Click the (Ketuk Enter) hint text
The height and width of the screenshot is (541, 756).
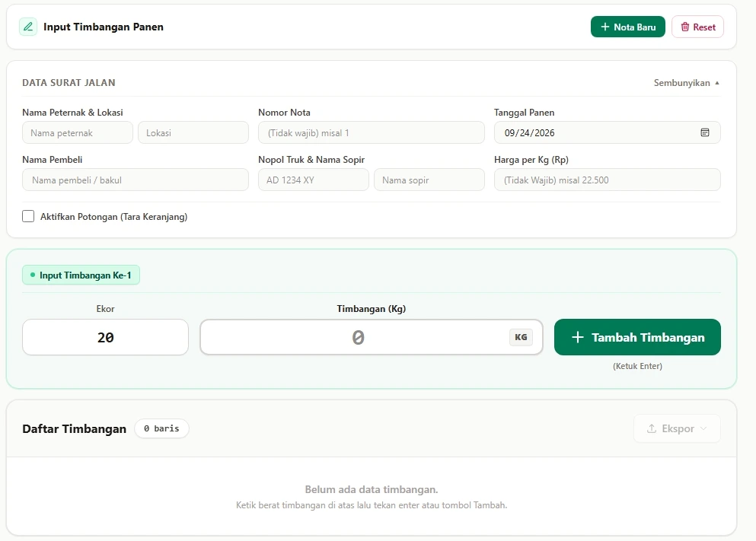637,366
